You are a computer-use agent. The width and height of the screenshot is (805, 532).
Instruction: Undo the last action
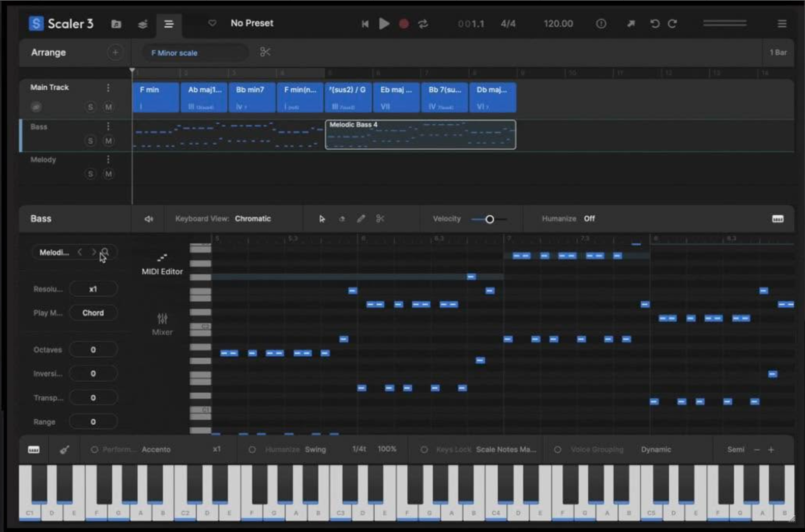coord(655,24)
